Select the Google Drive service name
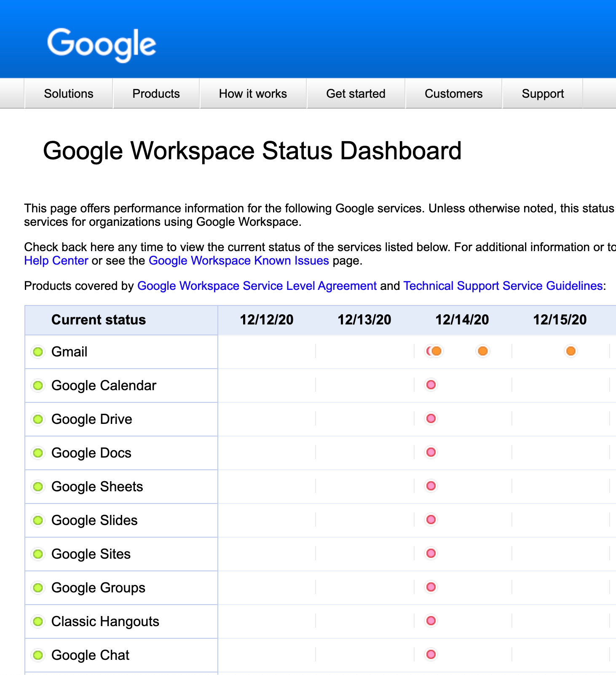This screenshot has width=616, height=675. 92,419
